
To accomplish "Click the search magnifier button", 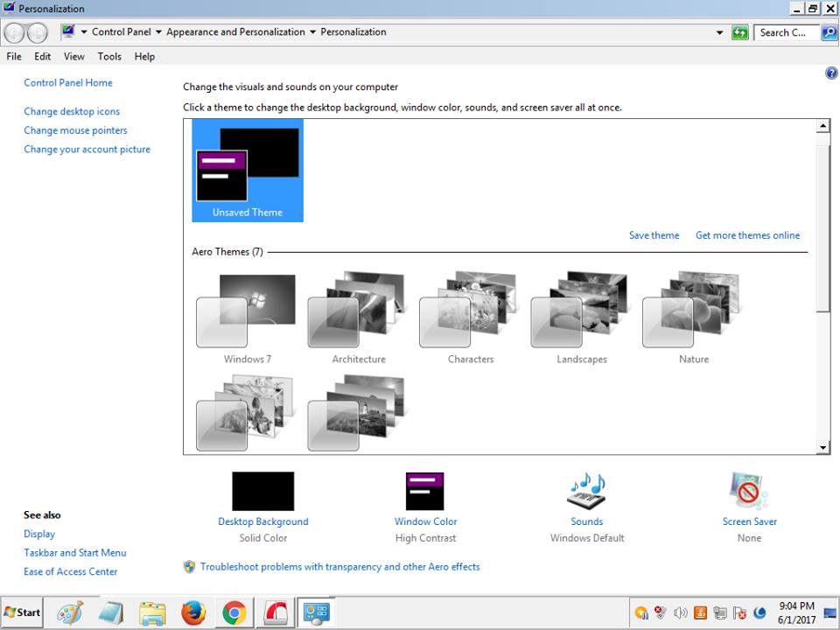I will pyautogui.click(x=829, y=32).
